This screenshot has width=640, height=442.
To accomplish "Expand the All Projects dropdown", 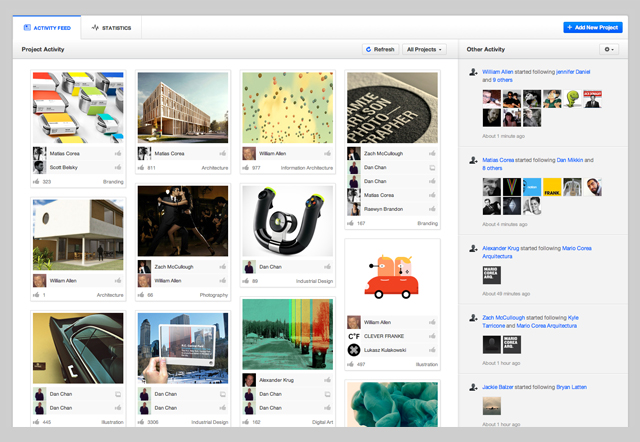I will (425, 48).
